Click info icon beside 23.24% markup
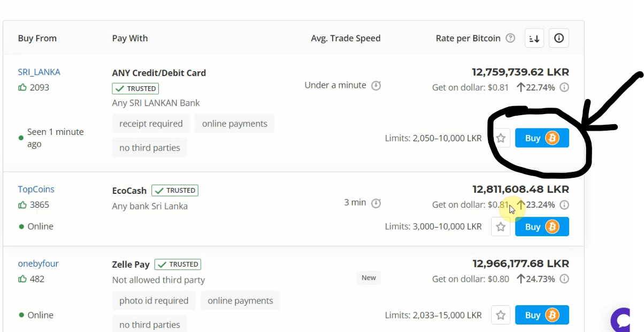The image size is (644, 332). click(x=564, y=205)
